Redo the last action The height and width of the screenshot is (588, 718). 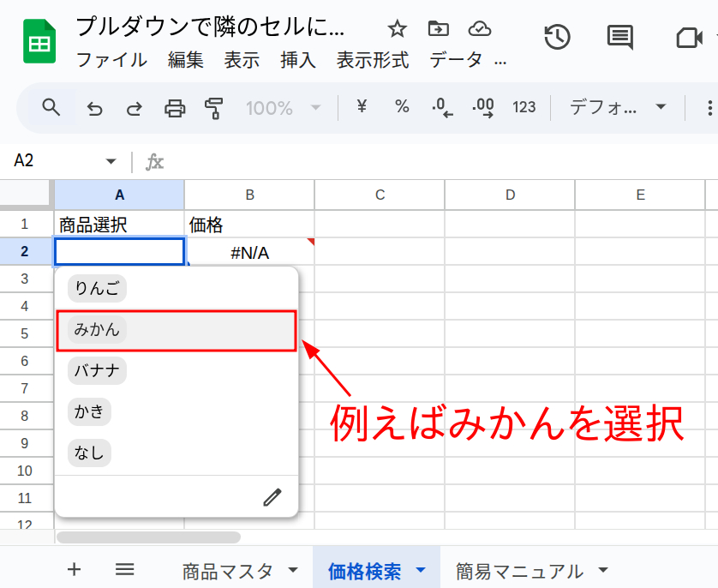(135, 107)
